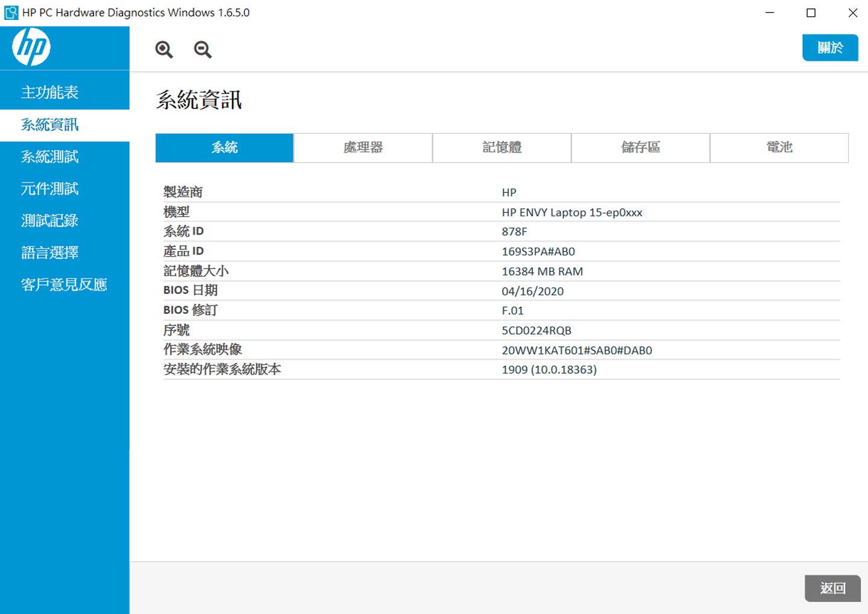
Task: Click the serial number 5CD0224RQB
Action: (536, 331)
